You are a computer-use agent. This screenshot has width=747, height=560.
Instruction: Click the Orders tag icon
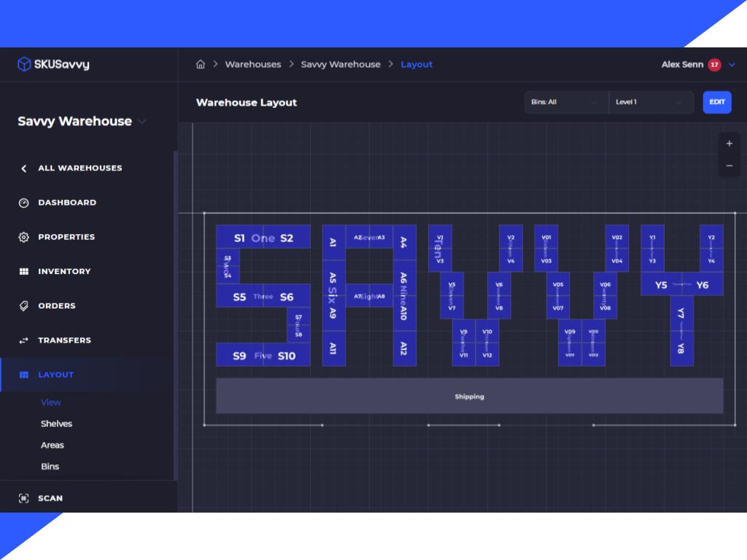(x=23, y=306)
